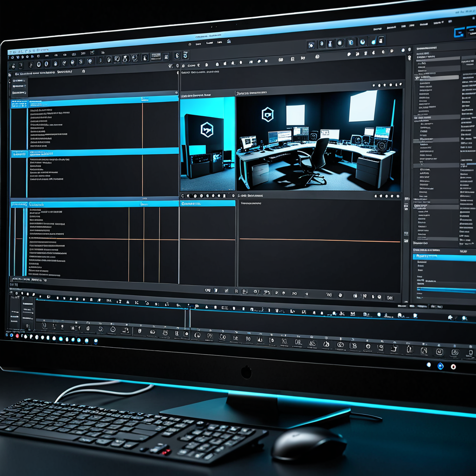Click the red record dot in bottom-left status row
The image size is (476, 476).
point(18,335)
